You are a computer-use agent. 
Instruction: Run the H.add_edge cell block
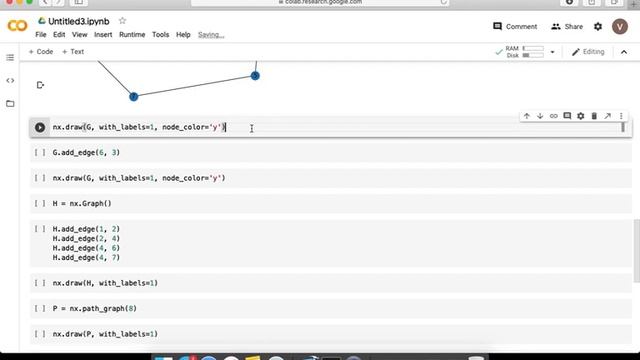click(40, 229)
